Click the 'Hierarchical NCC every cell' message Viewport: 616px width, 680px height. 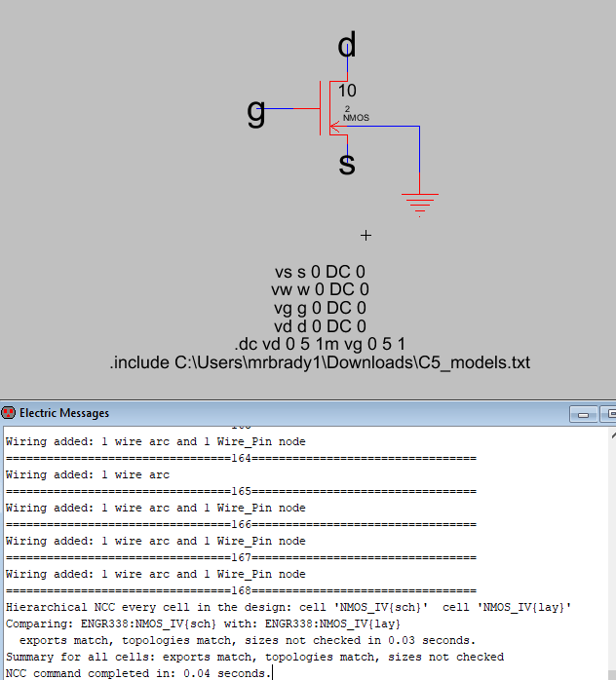289,607
